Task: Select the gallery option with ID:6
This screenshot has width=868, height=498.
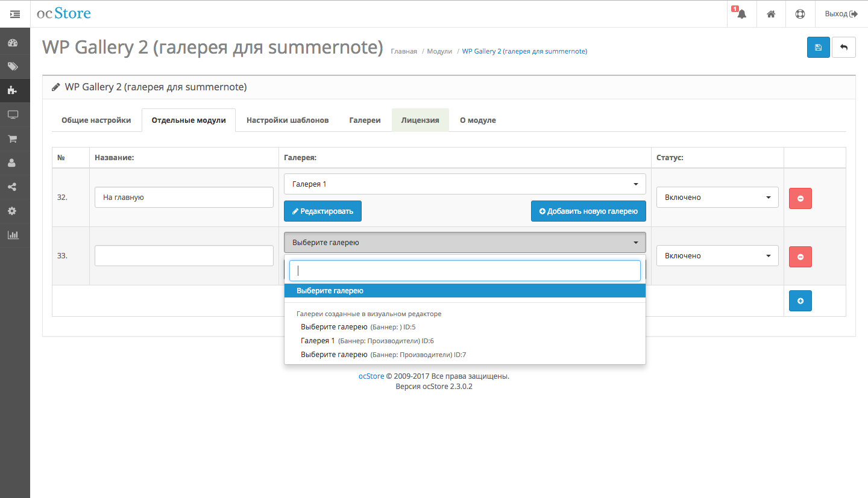Action: click(x=366, y=341)
